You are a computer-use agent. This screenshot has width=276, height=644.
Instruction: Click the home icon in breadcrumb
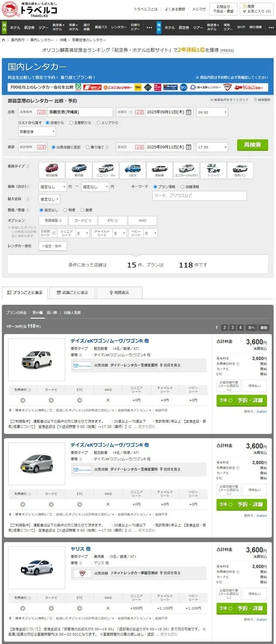pos(4,40)
